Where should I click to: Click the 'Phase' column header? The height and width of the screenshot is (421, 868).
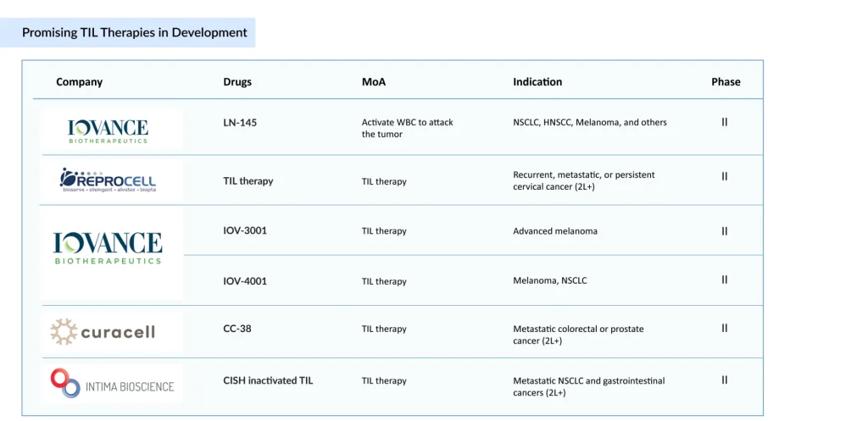726,82
